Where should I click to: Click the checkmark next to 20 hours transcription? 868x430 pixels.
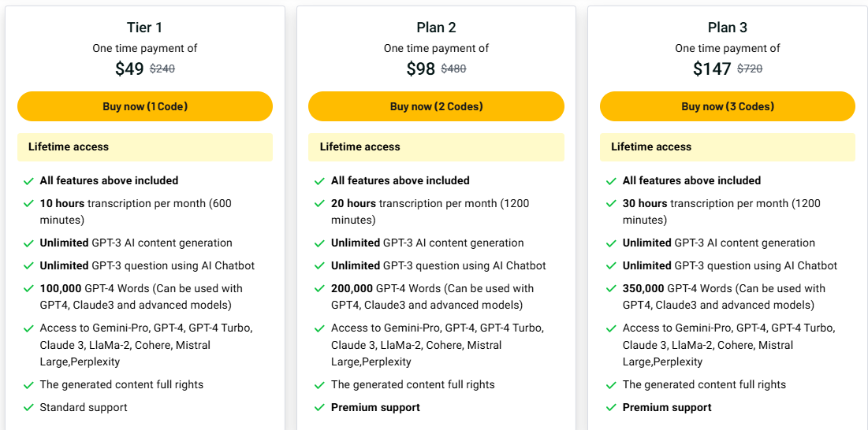[319, 204]
